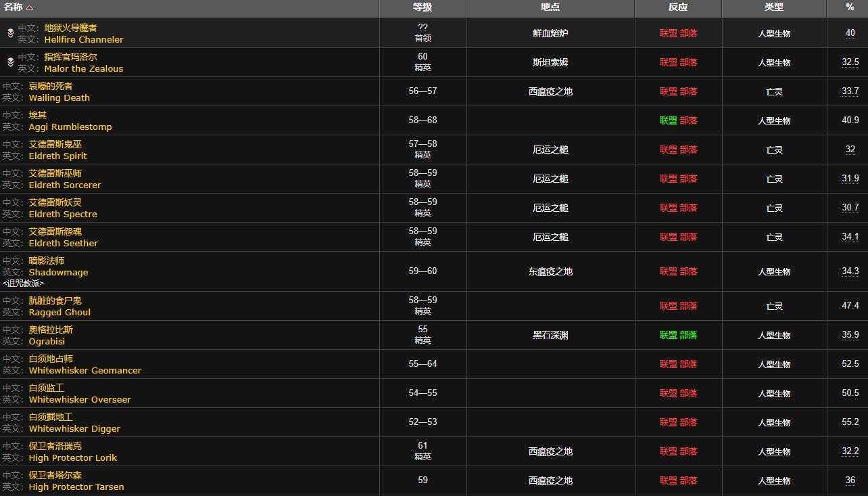Click level 59—60 in Shadowmage row

coord(423,271)
